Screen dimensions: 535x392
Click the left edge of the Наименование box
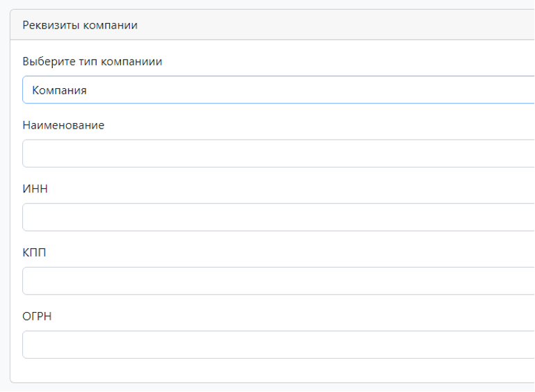26,154
